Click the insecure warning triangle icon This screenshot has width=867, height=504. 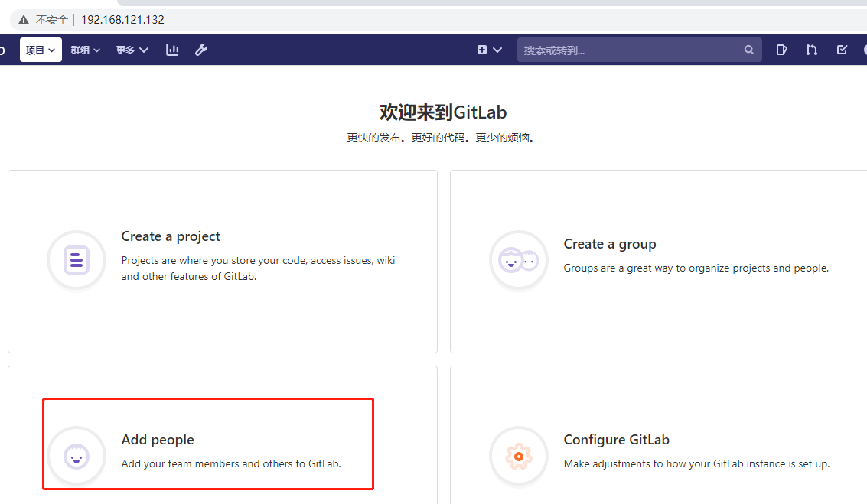click(23, 20)
